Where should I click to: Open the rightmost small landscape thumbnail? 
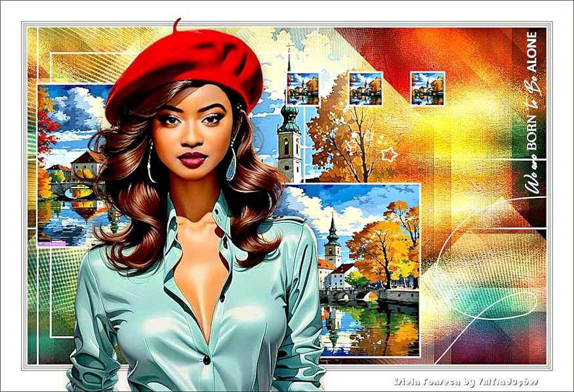point(428,88)
